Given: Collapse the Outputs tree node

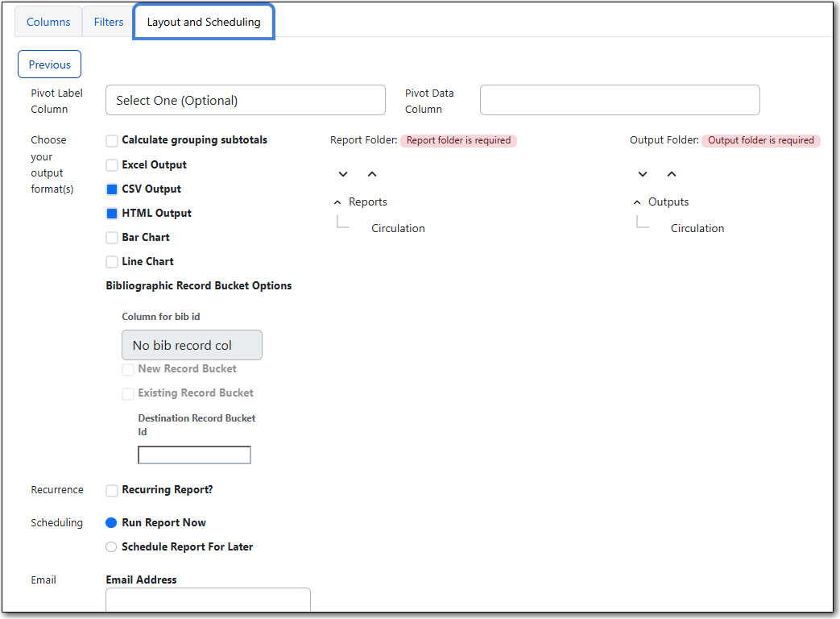Looking at the screenshot, I should coord(637,202).
